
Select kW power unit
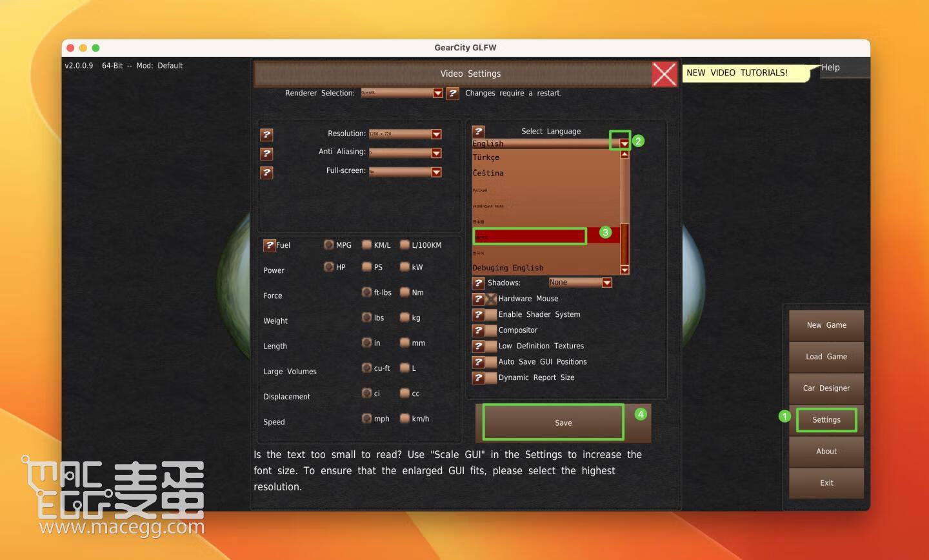[405, 266]
